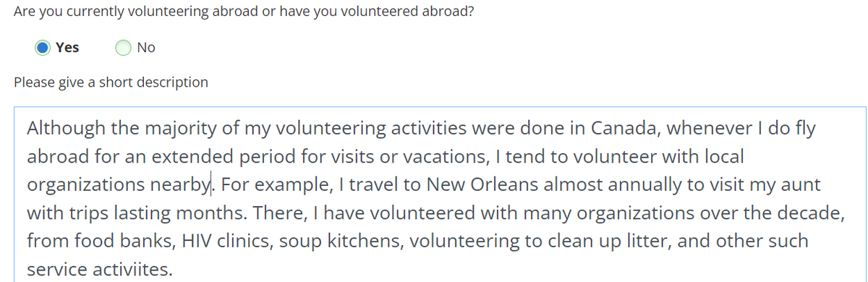Click the No label text
This screenshot has height=282, width=868.
pos(145,48)
